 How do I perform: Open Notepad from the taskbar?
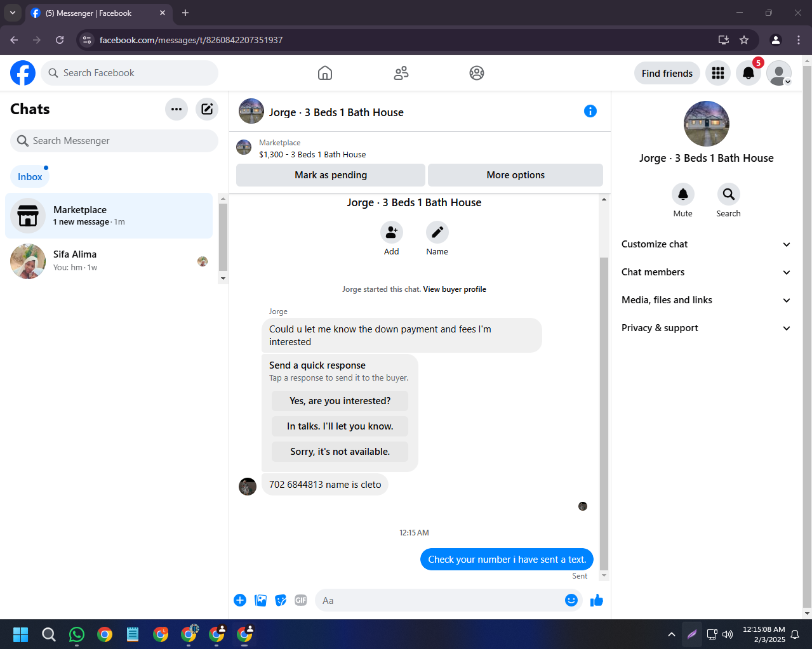[133, 634]
